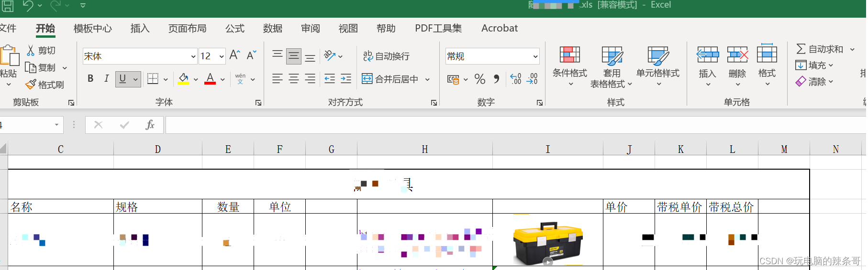The width and height of the screenshot is (868, 270).
Task: Open font size dropdown showing 12
Action: click(x=222, y=56)
